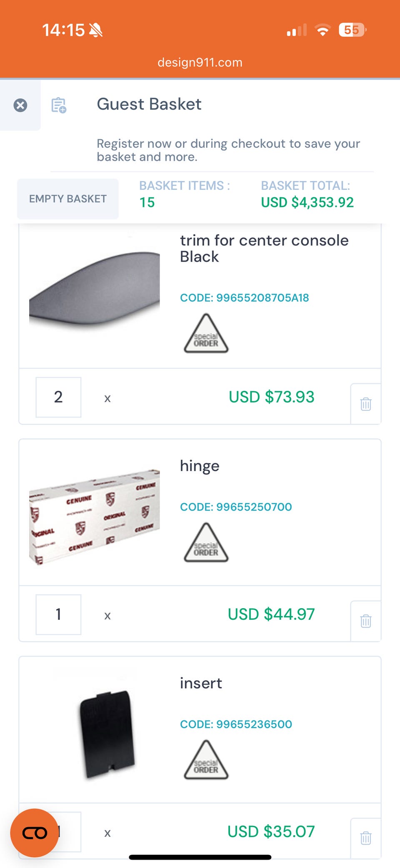The image size is (400, 868).
Task: Remove the hinge item with trash icon
Action: 365,621
